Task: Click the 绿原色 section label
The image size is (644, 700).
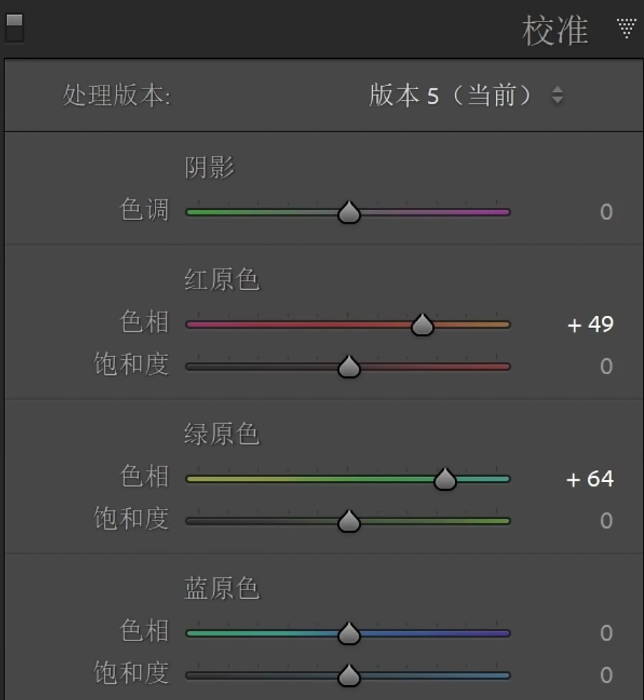Action: coord(222,434)
